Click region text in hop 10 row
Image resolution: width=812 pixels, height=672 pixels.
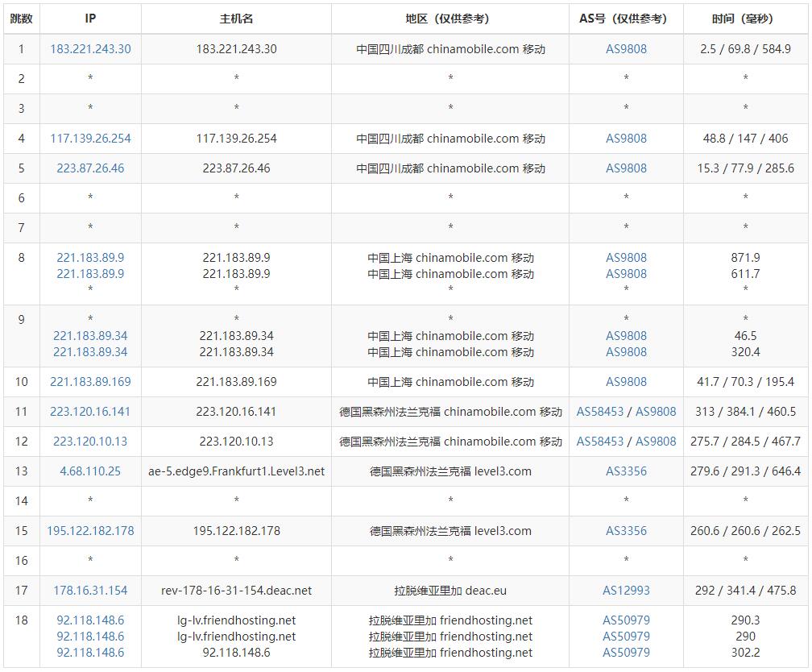tap(450, 382)
